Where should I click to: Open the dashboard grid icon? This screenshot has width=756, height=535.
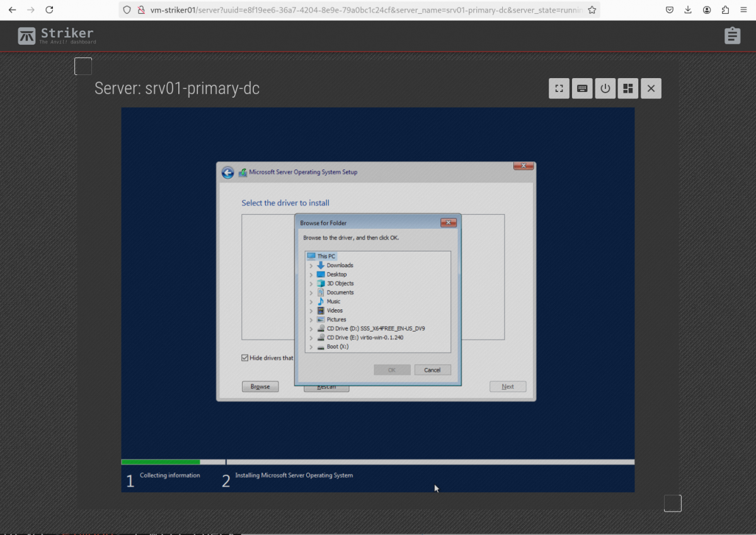coord(628,89)
